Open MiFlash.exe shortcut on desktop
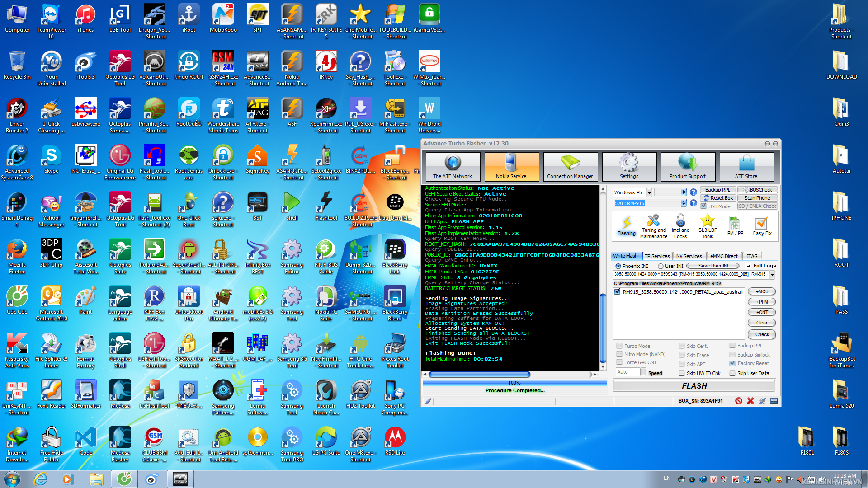This screenshot has width=868, height=488. (x=395, y=116)
